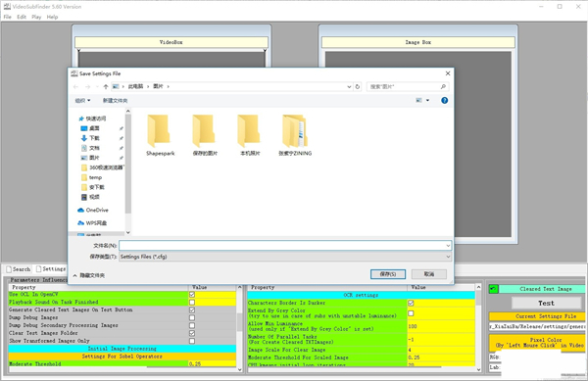Open the Settings Files (*.cfg) type dropdown
Viewport: 588px width, 381px height.
(x=285, y=257)
